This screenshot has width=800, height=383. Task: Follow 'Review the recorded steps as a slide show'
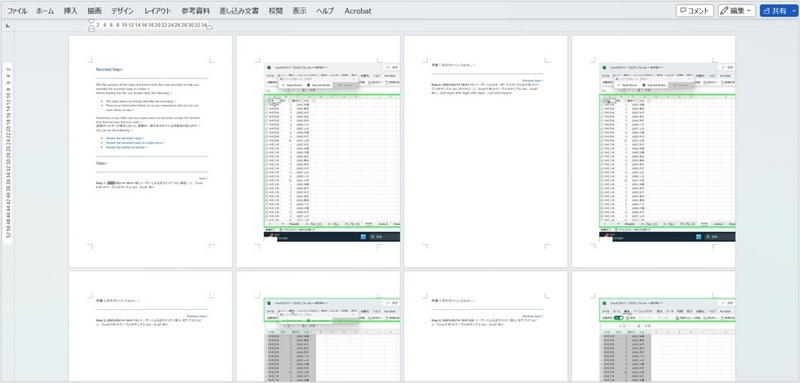pyautogui.click(x=135, y=143)
